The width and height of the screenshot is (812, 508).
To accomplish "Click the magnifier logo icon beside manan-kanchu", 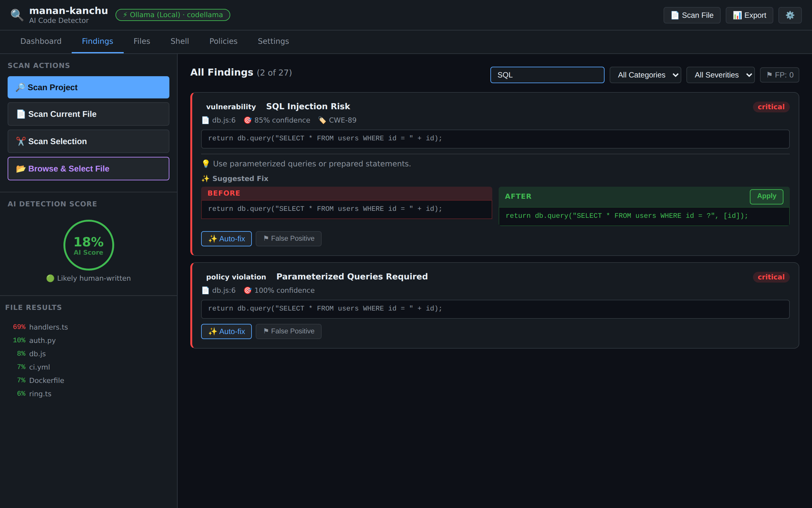I will [x=17, y=15].
